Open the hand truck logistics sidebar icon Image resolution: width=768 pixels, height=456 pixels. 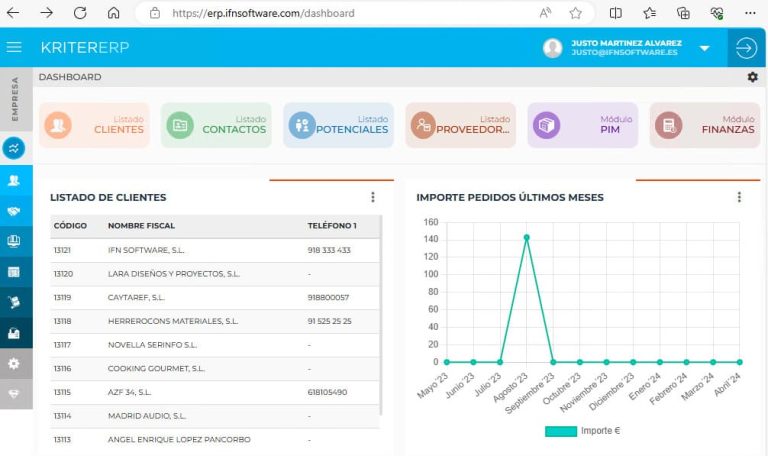tap(14, 302)
